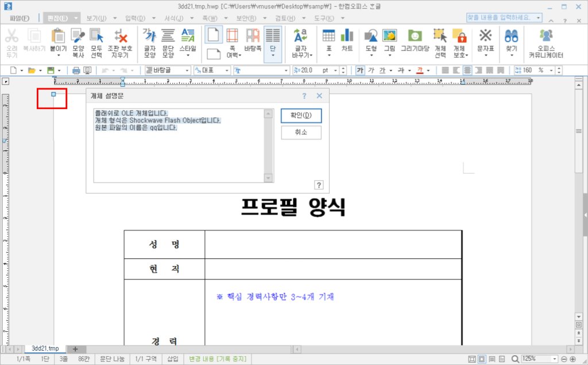Select the 그리기마당 clip art icon
This screenshot has width=588, height=365.
pyautogui.click(x=415, y=40)
